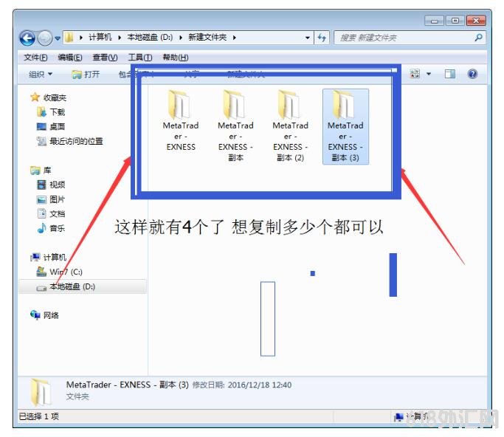The height and width of the screenshot is (437, 504).
Task: Click the drive icon for 本地磁盘 (D:)
Action: pyautogui.click(x=41, y=288)
